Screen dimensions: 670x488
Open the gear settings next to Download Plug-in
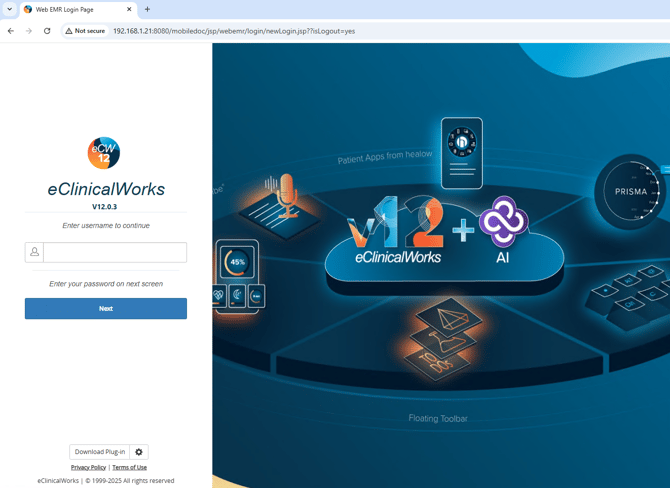pyautogui.click(x=139, y=452)
